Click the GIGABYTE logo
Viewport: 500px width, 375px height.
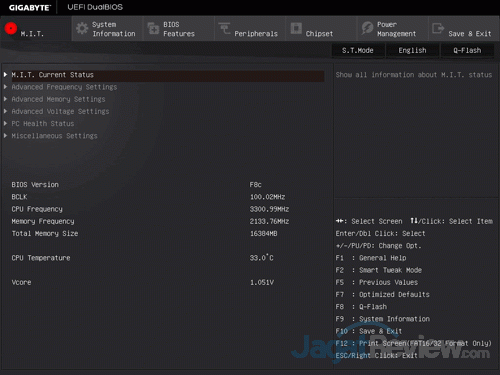(30, 7)
